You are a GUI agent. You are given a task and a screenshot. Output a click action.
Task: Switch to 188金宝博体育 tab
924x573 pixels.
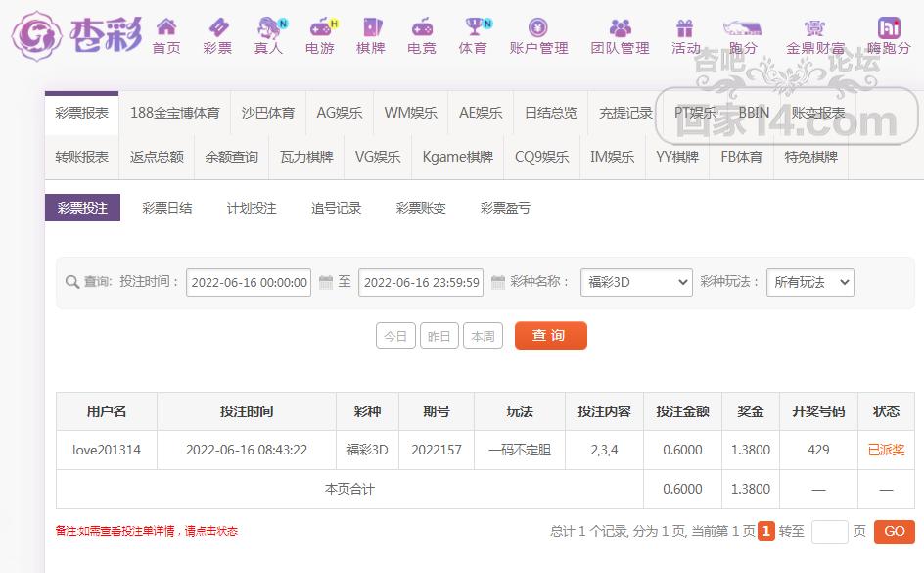[175, 113]
